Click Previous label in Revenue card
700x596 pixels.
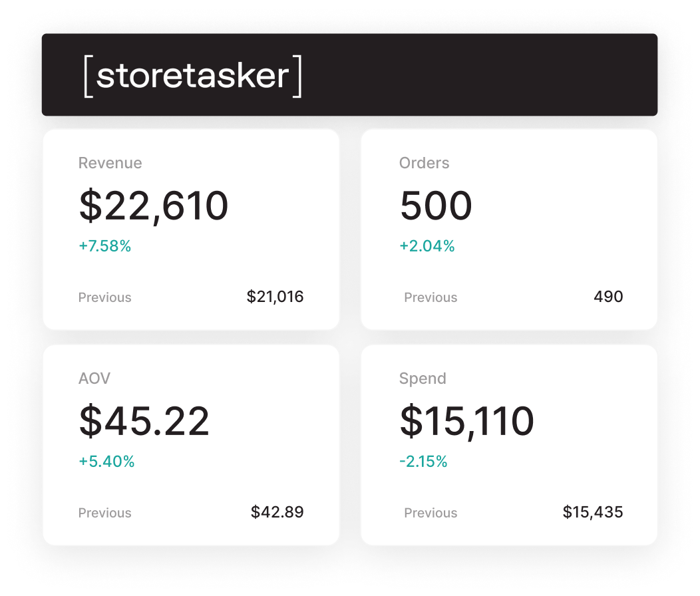(105, 298)
